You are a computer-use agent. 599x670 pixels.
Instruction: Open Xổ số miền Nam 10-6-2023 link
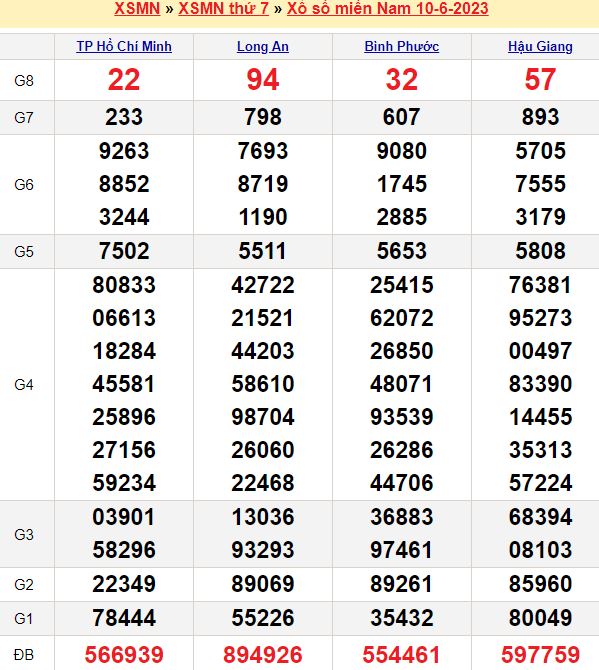[388, 8]
